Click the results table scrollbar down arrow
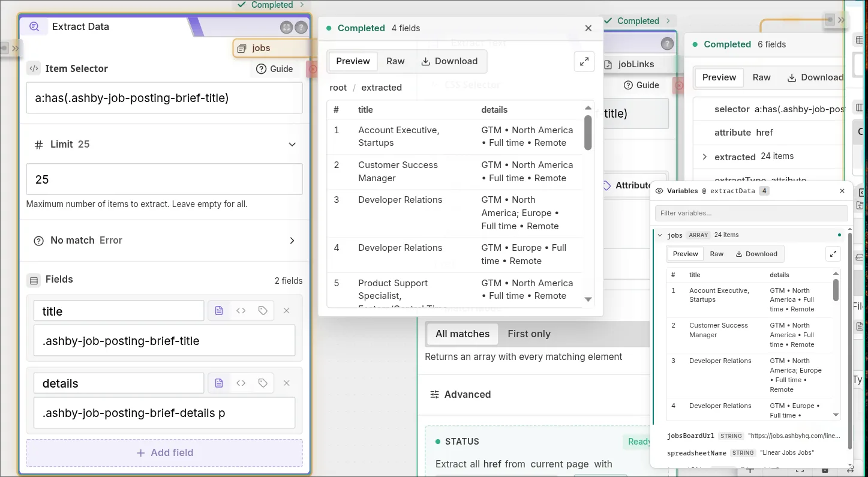Image resolution: width=868 pixels, height=477 pixels. [x=588, y=299]
